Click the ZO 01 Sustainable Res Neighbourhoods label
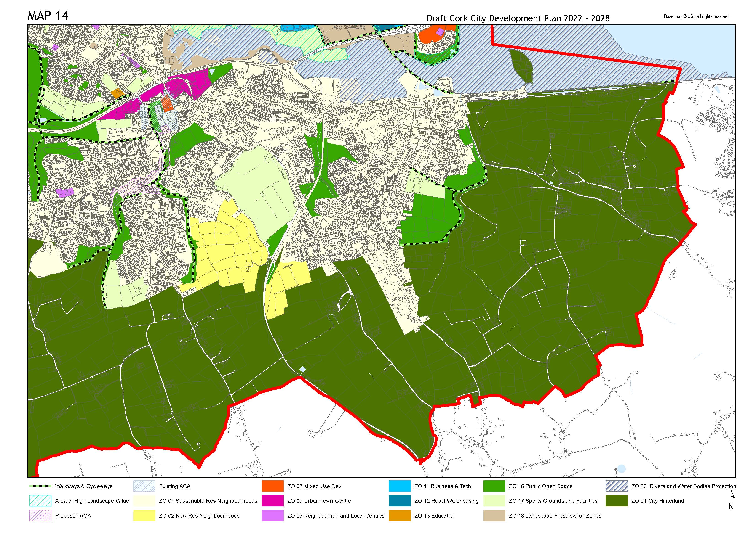 pos(208,501)
